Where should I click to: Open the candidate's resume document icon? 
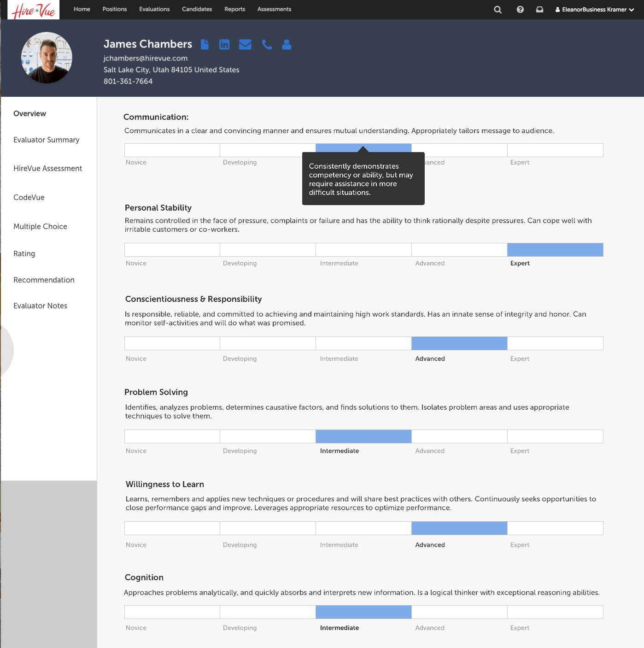[x=204, y=44]
